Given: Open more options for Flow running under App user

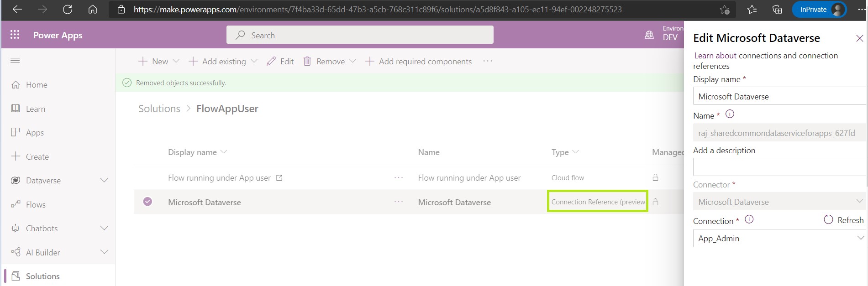Looking at the screenshot, I should [x=399, y=178].
